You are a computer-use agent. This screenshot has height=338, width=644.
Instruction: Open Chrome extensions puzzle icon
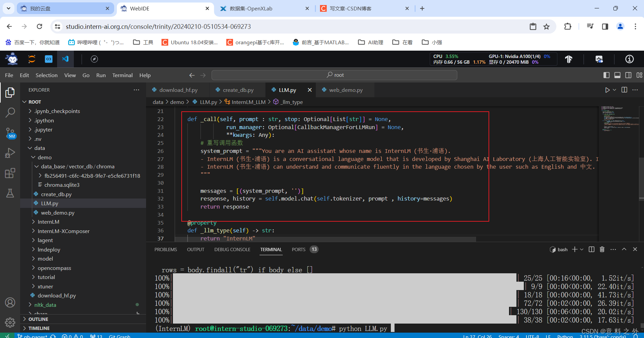(x=568, y=26)
